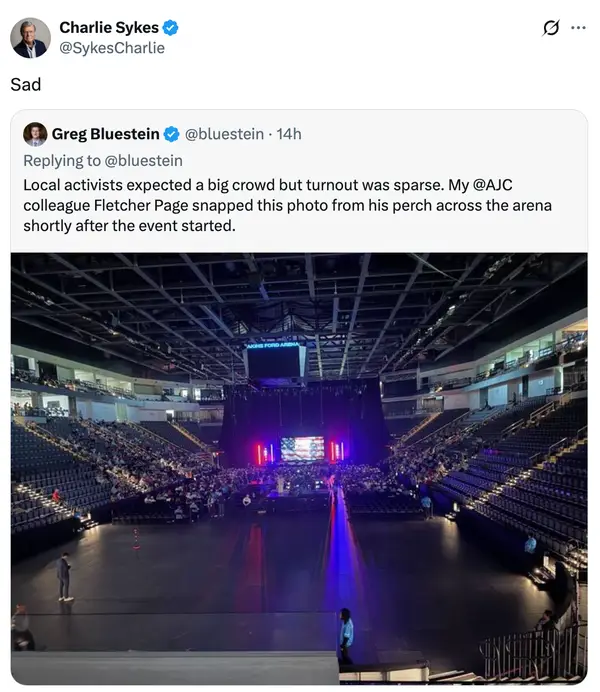Open the three-dot more options menu

tap(578, 28)
